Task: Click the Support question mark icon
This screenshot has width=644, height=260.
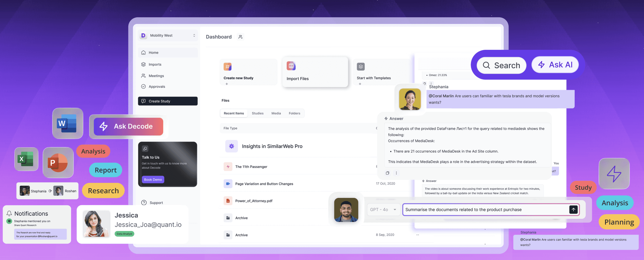Action: (x=144, y=202)
